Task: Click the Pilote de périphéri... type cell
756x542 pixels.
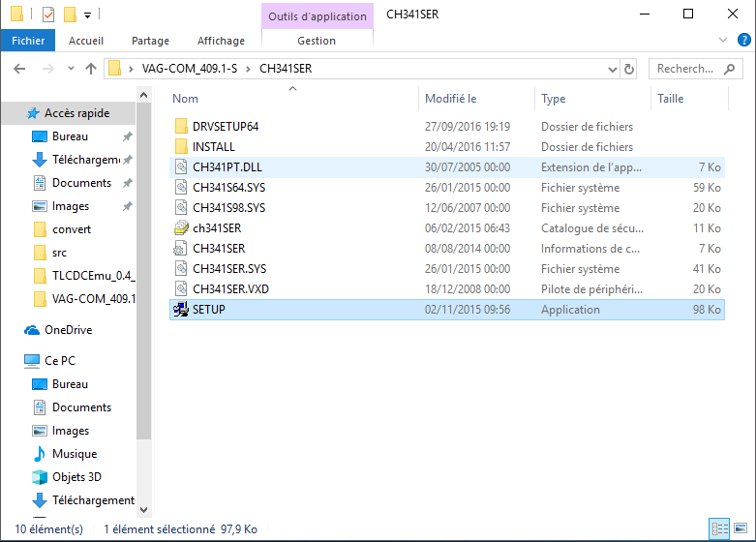Action: [x=591, y=288]
